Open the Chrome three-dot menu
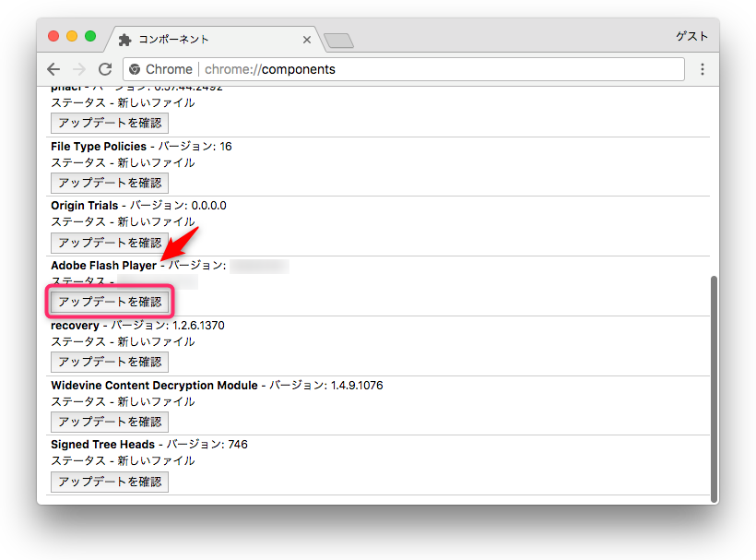This screenshot has width=756, height=560. 703,69
